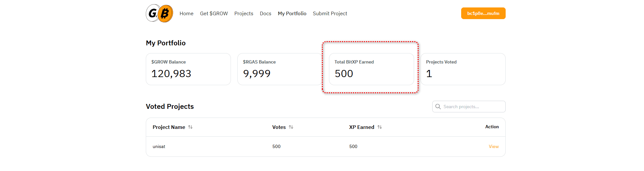Select the unisat project row
The height and width of the screenshot is (171, 644).
(326, 146)
